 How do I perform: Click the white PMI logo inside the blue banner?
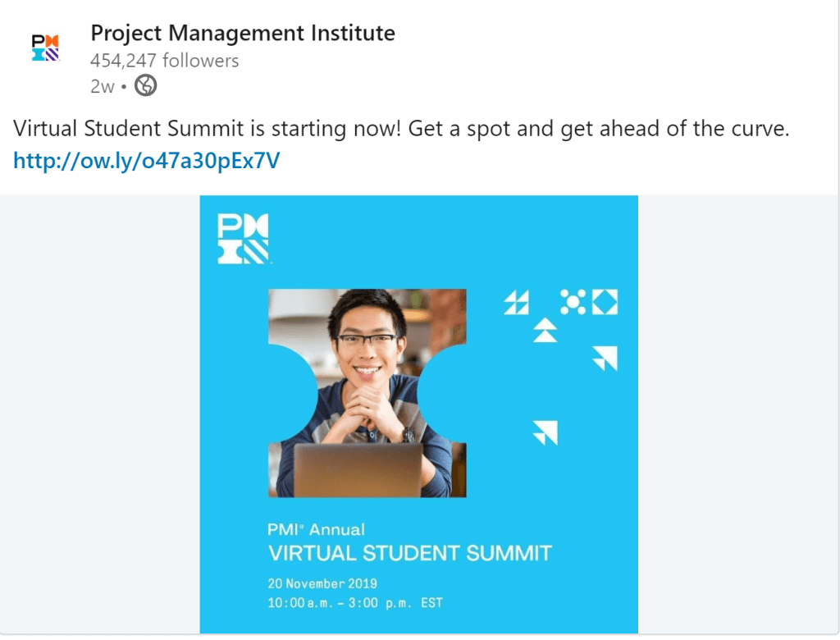click(244, 239)
